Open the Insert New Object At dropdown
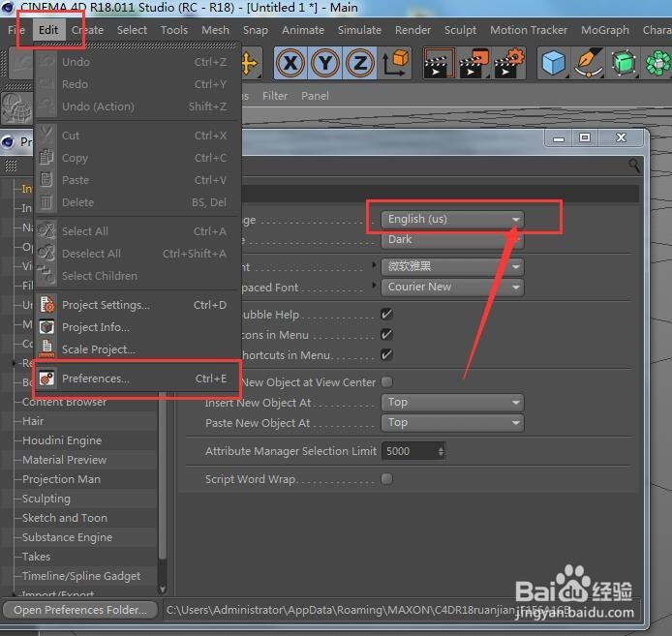 (452, 403)
